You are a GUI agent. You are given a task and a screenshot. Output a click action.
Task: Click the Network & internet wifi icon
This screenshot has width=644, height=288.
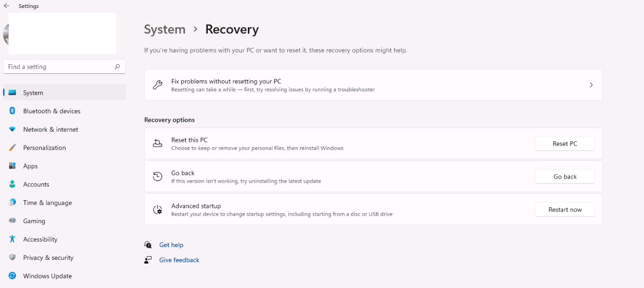[x=12, y=129]
